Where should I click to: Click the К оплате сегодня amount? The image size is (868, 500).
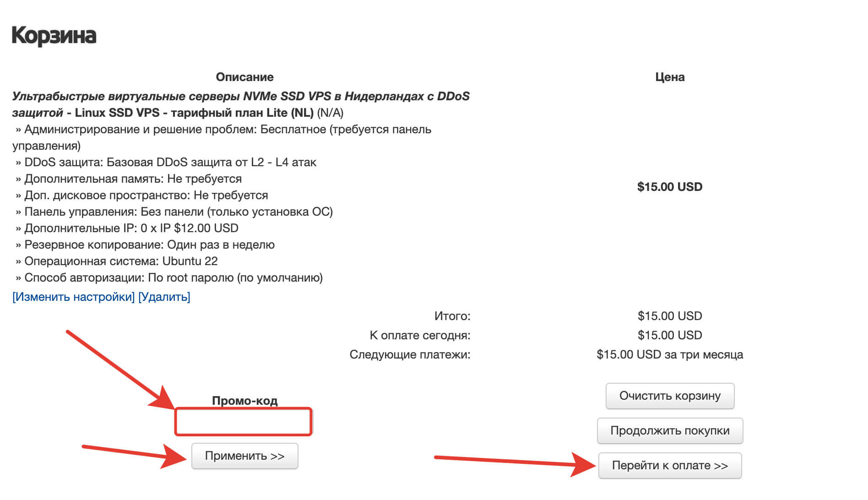point(669,335)
